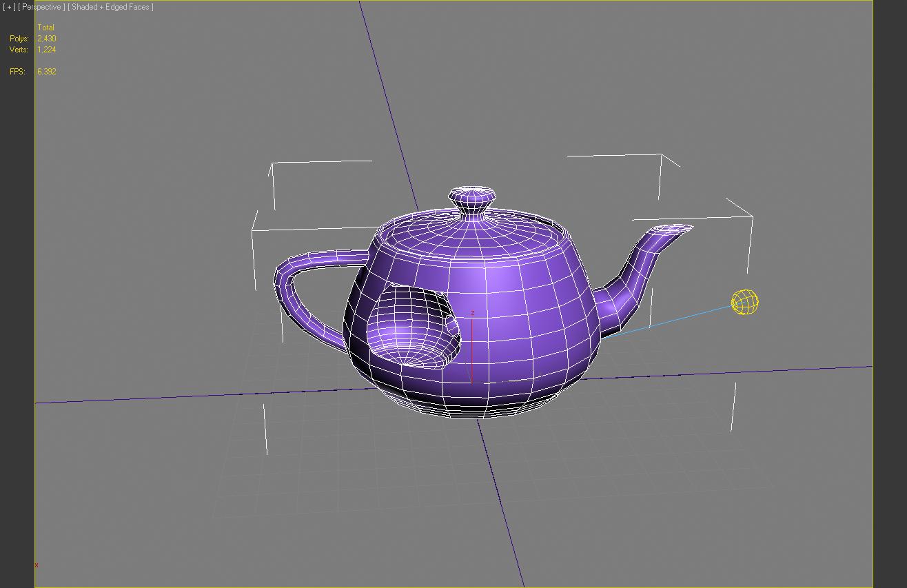The image size is (907, 588).
Task: Select the teapot's lid knob
Action: pos(472,197)
